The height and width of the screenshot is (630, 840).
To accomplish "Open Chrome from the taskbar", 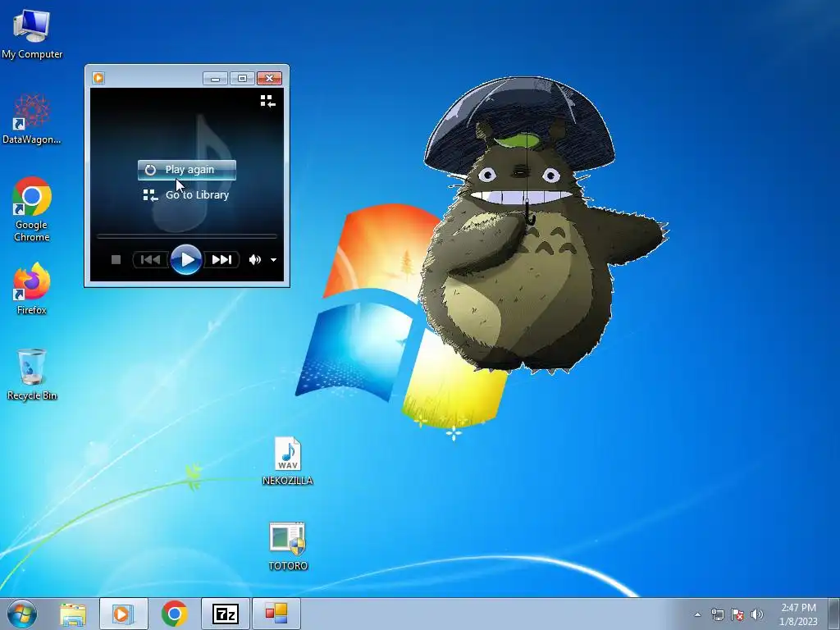I will (x=174, y=614).
